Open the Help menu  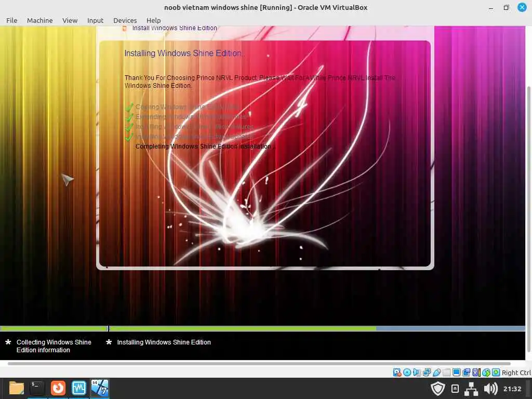coord(153,20)
